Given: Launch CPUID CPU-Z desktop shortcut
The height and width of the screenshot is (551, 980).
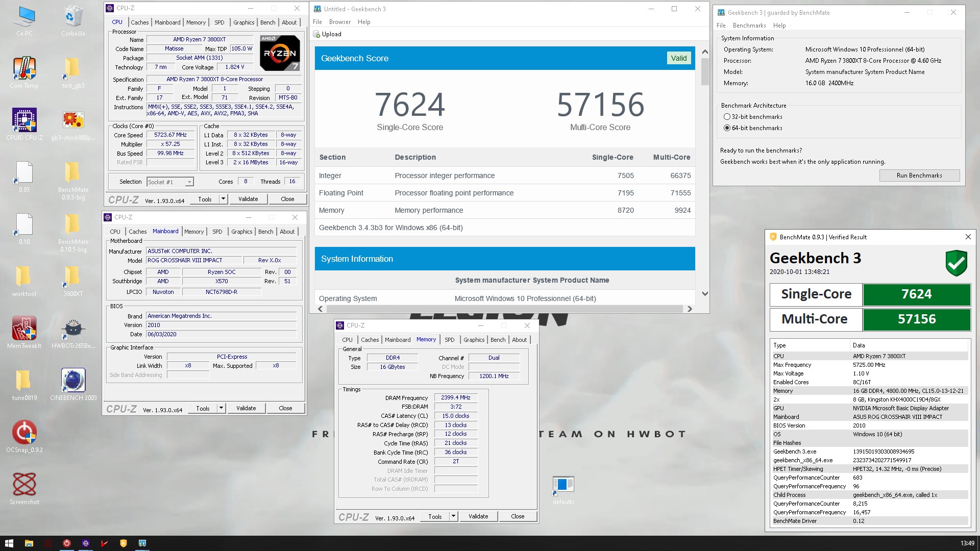Looking at the screenshot, I should [x=24, y=124].
